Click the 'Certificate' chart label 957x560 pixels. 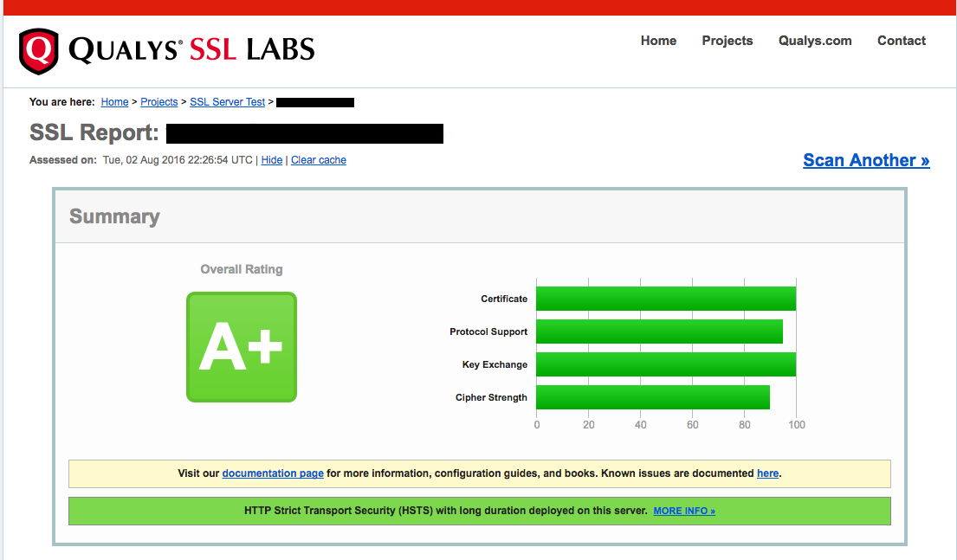[x=504, y=299]
